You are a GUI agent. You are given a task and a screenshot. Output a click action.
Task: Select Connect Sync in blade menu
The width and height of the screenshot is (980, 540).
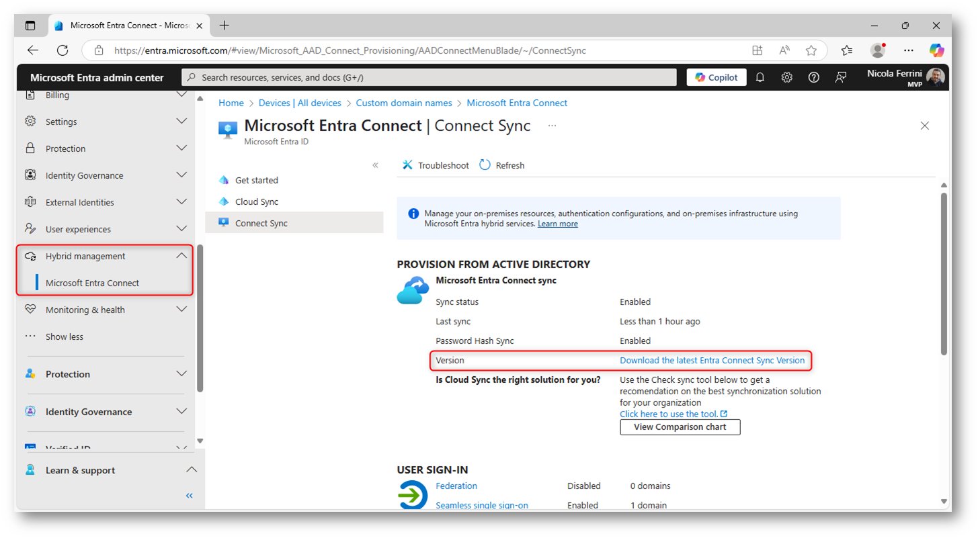pyautogui.click(x=294, y=223)
